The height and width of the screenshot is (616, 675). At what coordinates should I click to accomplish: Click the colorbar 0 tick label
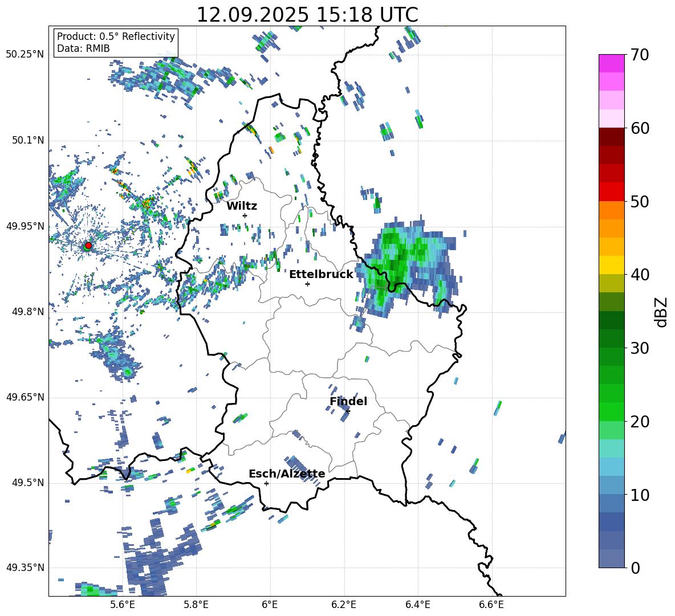coord(635,568)
